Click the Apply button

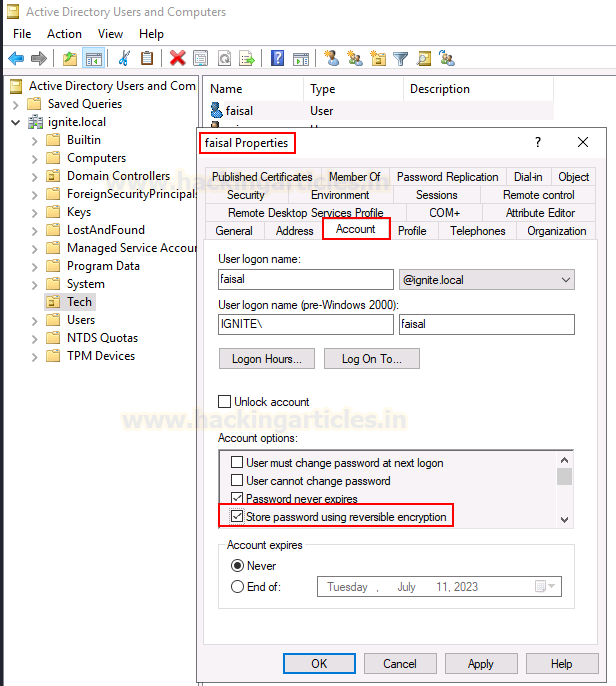tap(481, 664)
